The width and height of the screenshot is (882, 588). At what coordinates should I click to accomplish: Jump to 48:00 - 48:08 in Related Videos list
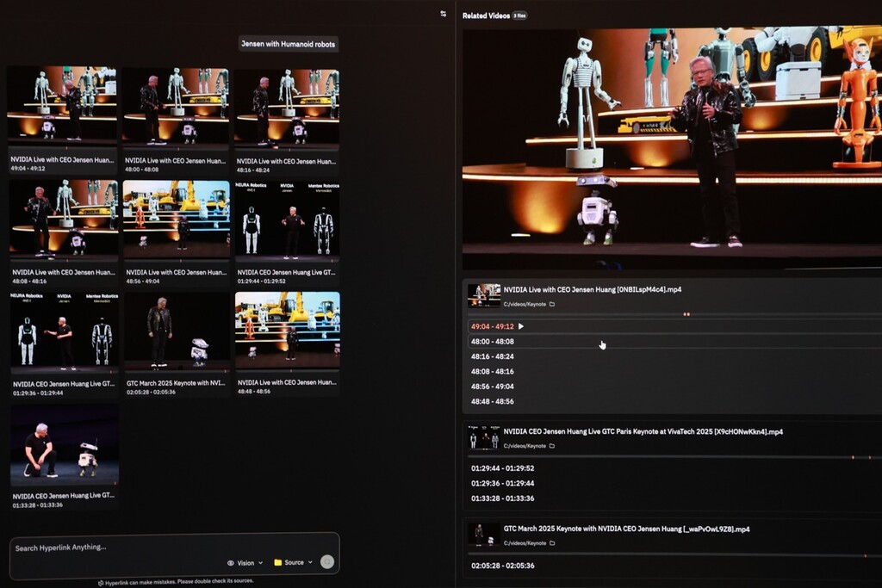click(492, 341)
